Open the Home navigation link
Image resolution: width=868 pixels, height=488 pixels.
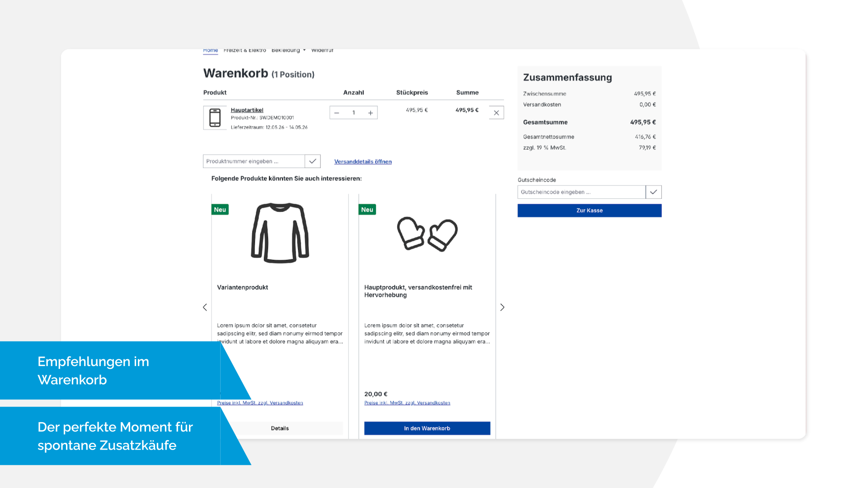(210, 51)
